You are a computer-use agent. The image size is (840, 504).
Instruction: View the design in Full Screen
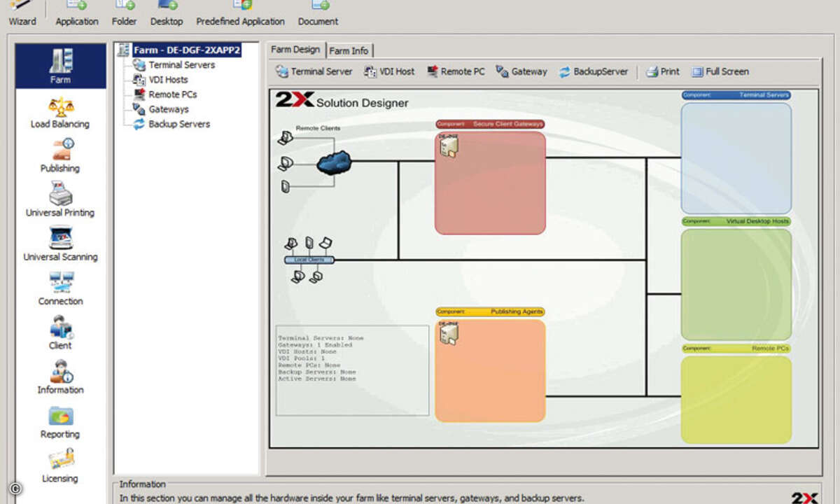720,71
